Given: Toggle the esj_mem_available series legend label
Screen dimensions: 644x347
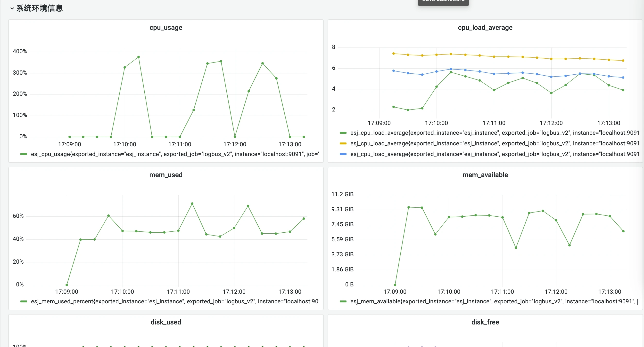Looking at the screenshot, I should click(x=494, y=302).
